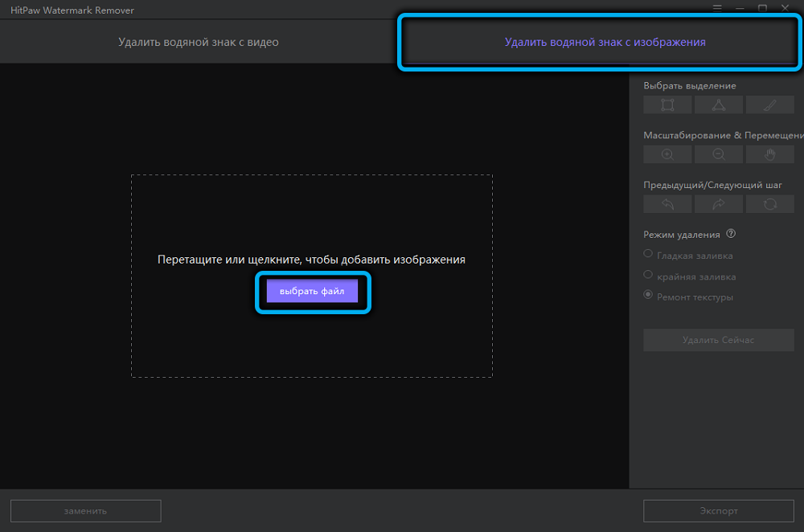804x532 pixels.
Task: Click the 'Экспорт' button
Action: pos(718,510)
